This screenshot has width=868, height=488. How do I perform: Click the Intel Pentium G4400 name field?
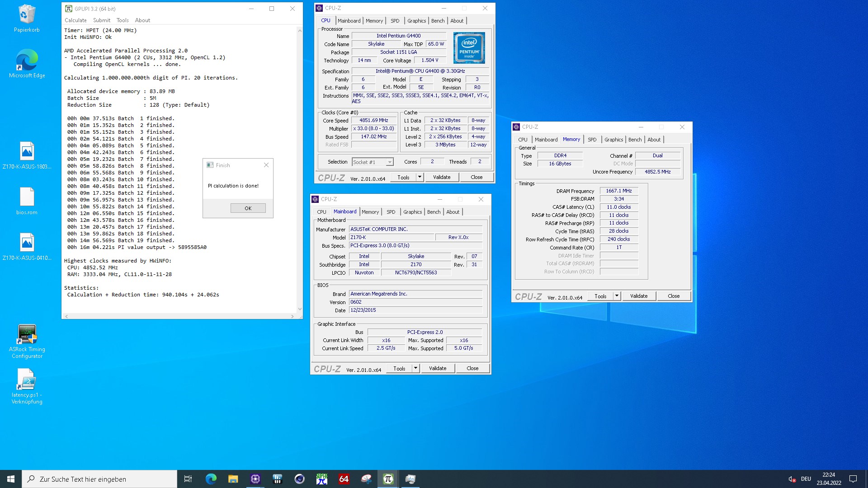399,36
